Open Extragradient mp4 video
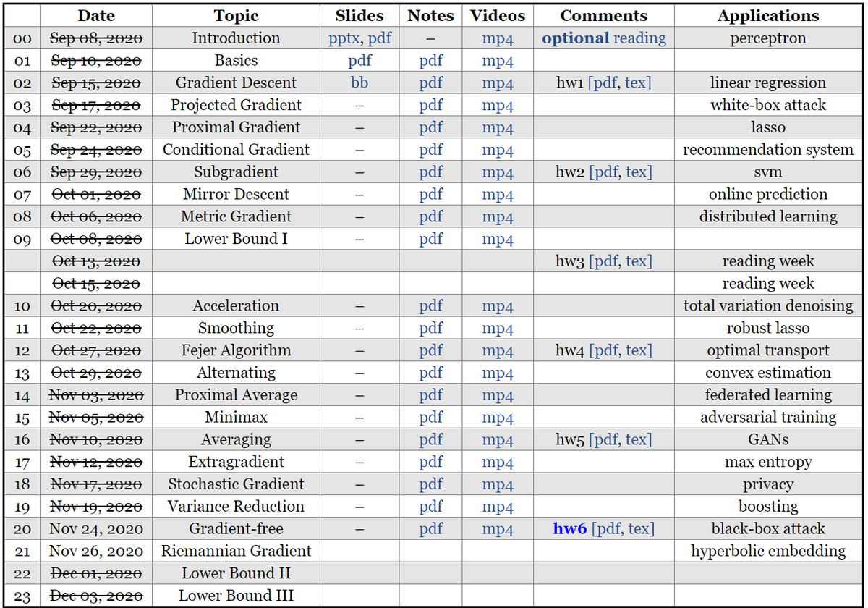The width and height of the screenshot is (868, 608). (x=498, y=463)
